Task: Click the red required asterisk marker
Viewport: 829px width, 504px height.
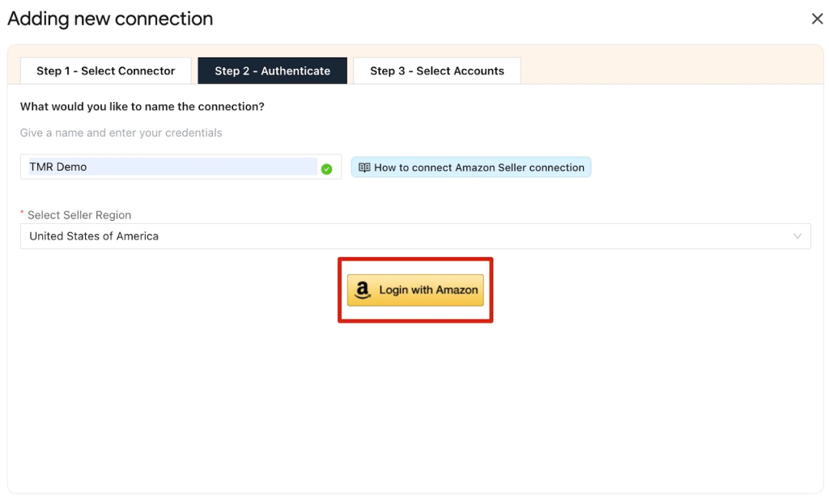Action: coord(22,214)
